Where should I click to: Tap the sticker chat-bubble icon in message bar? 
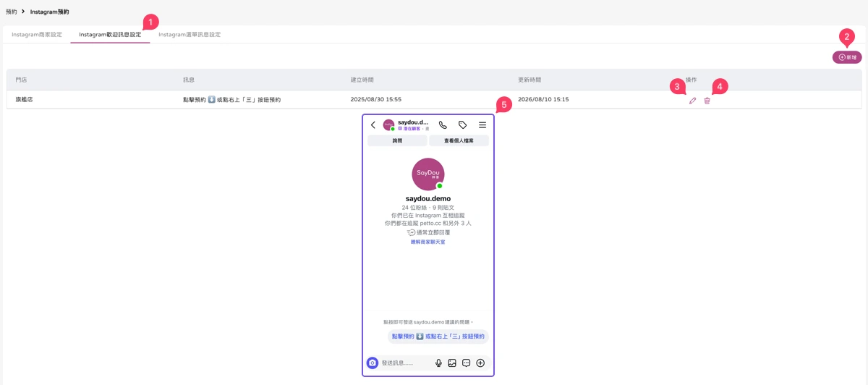point(467,363)
